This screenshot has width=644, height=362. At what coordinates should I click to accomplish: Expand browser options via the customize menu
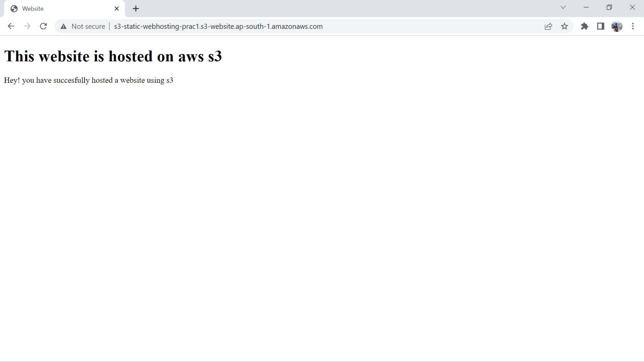coord(634,26)
